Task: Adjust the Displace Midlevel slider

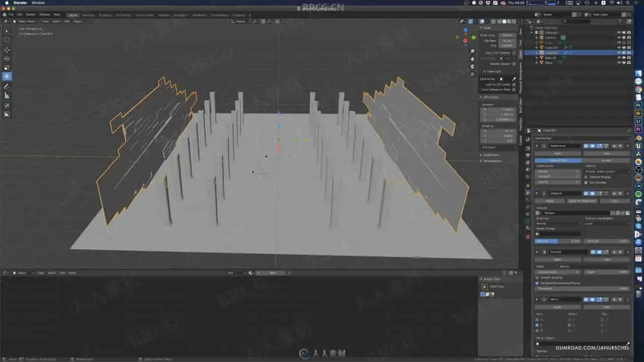Action: click(x=558, y=241)
